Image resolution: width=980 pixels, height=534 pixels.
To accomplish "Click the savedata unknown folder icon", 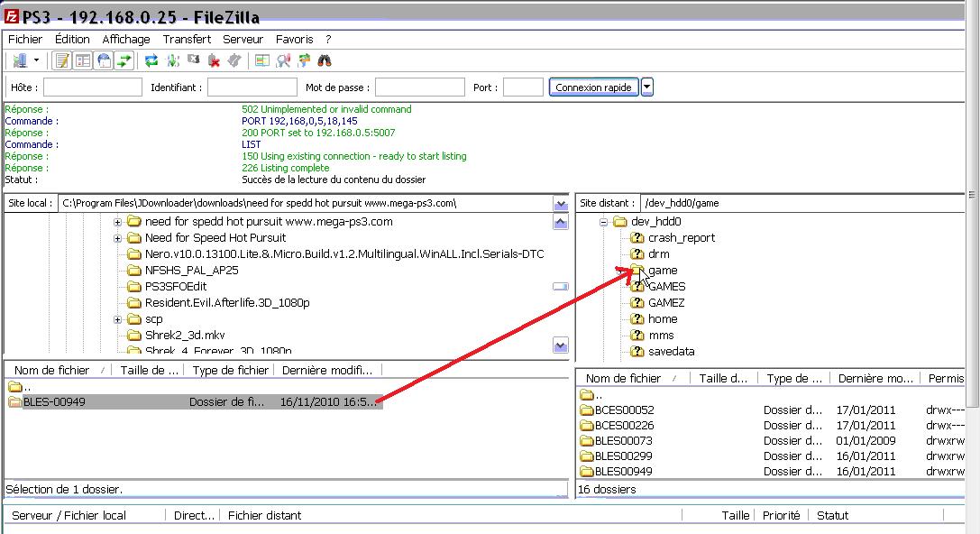I will (637, 352).
